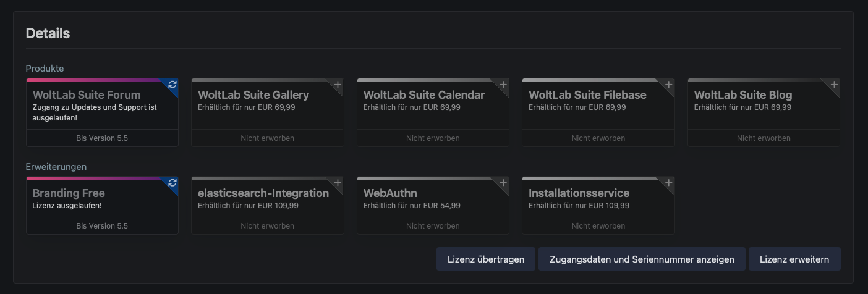Add WebAuthn via plus icon
This screenshot has width=868, height=294.
503,183
